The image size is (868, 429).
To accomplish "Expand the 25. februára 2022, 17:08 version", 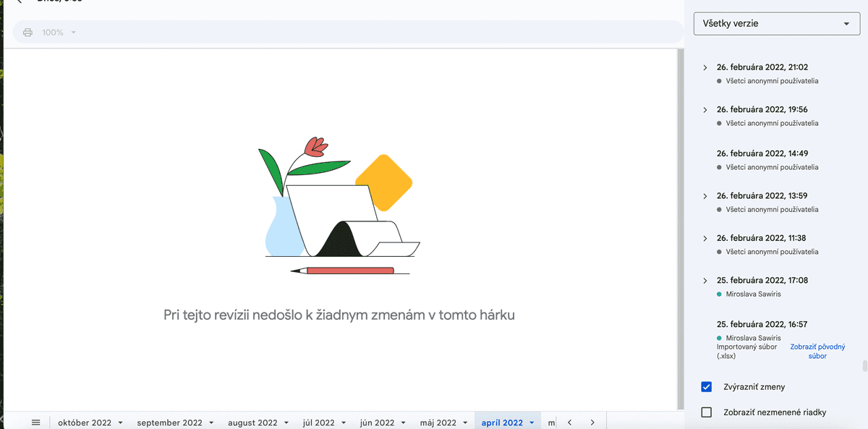I will coord(705,281).
